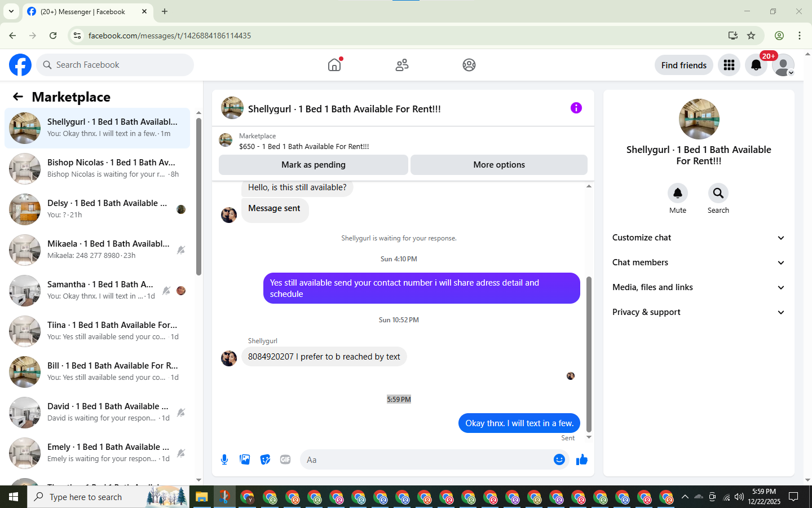Open David conversation

(97, 413)
